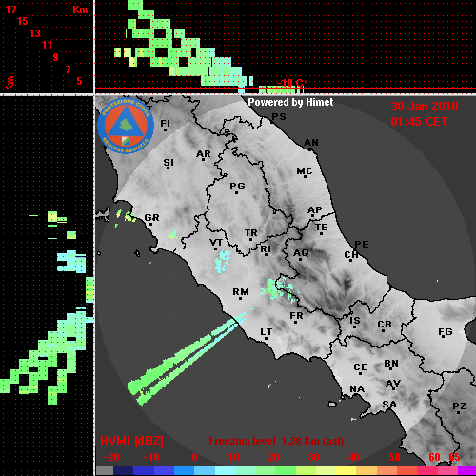
Task: Click the FG city marker
Action: 446,333
